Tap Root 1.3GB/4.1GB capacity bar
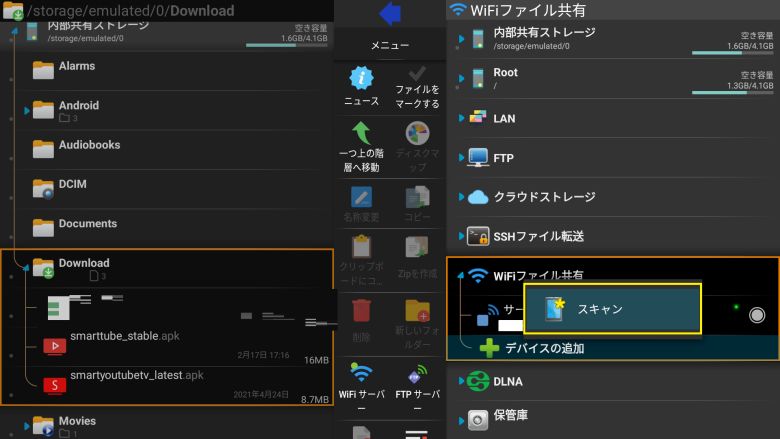 click(732, 92)
